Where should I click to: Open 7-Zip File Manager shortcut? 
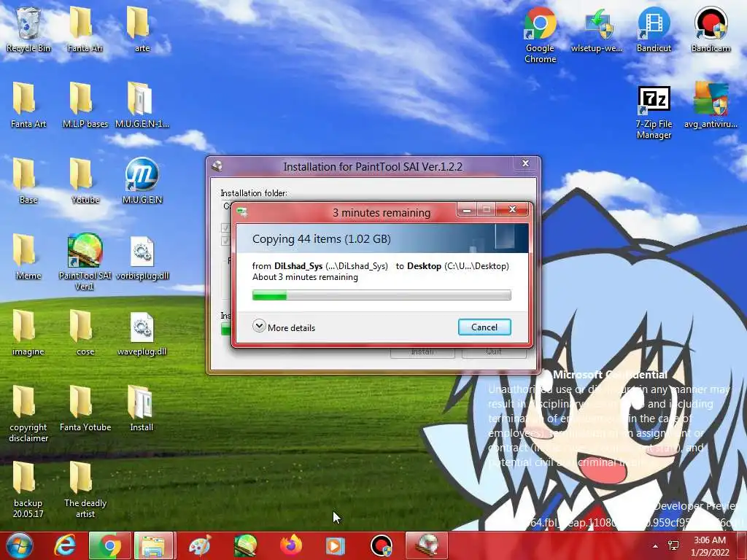pos(654,112)
